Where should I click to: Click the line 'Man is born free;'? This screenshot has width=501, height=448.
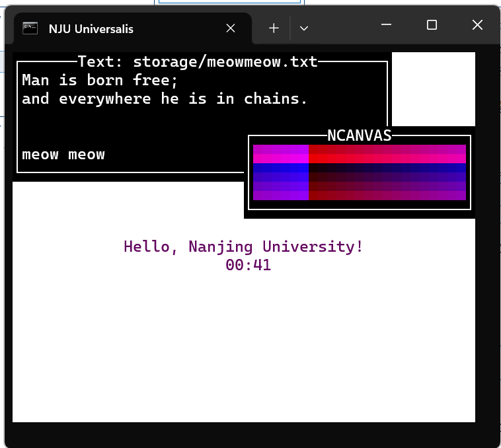100,81
